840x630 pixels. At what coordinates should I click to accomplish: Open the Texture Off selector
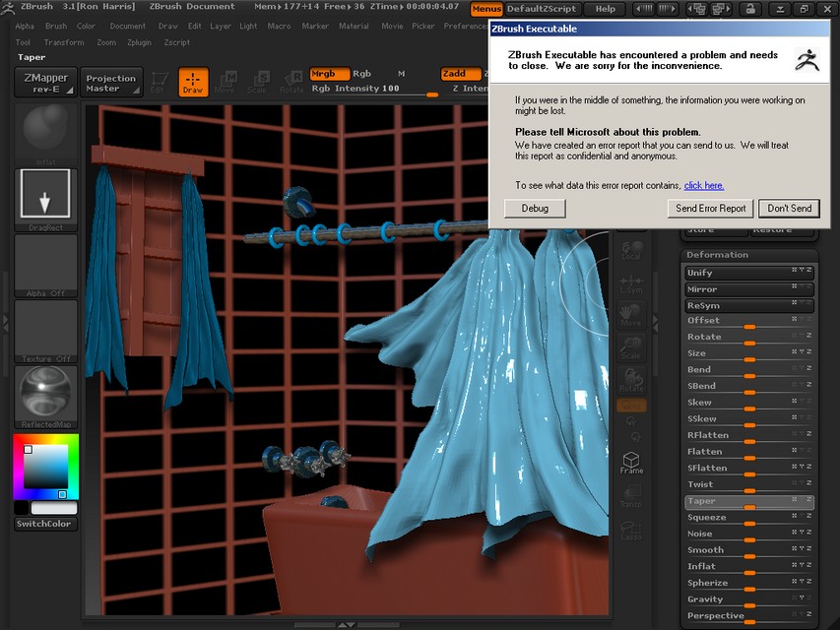coord(46,331)
